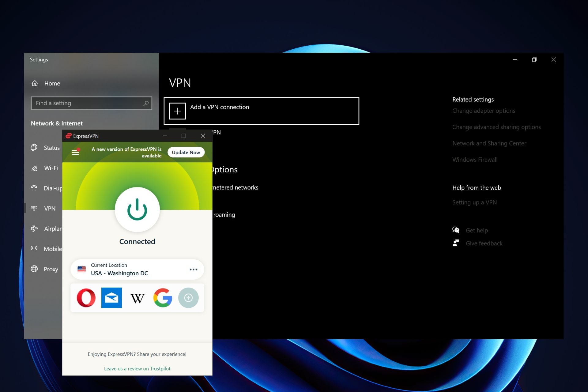This screenshot has height=392, width=588.
Task: Open Mail shortcut in ExpressVPN
Action: (x=111, y=298)
